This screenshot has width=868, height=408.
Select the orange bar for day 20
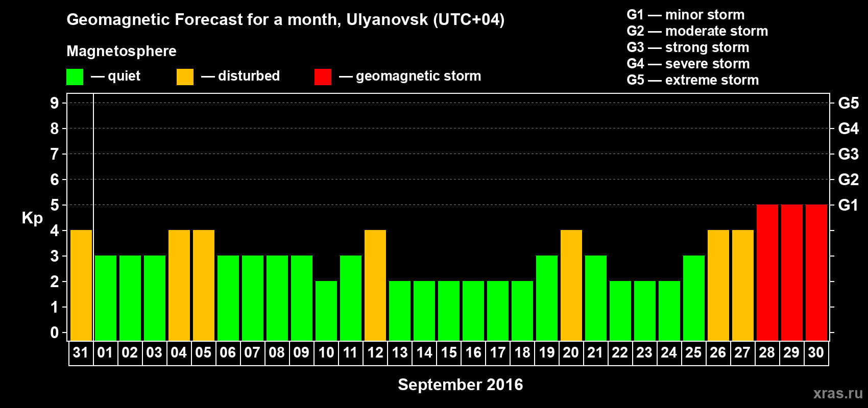(571, 285)
